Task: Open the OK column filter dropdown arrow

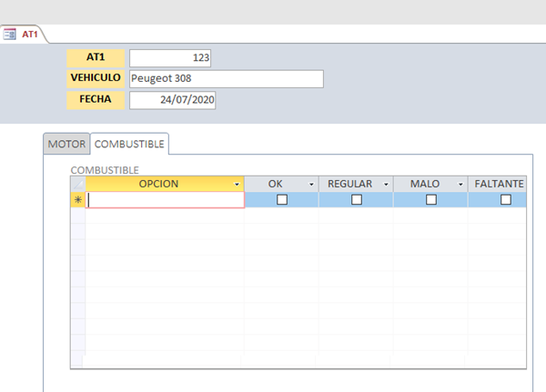Action: tap(311, 184)
